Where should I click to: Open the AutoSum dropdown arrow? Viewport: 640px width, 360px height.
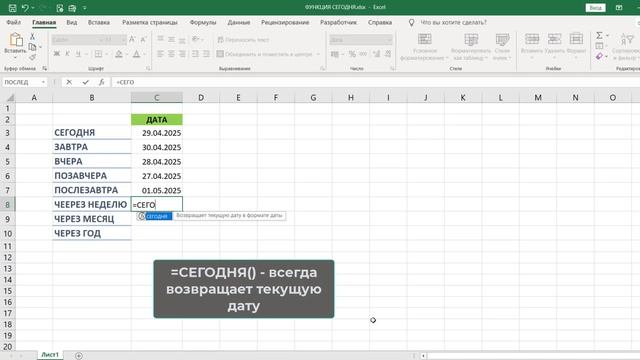point(607,36)
